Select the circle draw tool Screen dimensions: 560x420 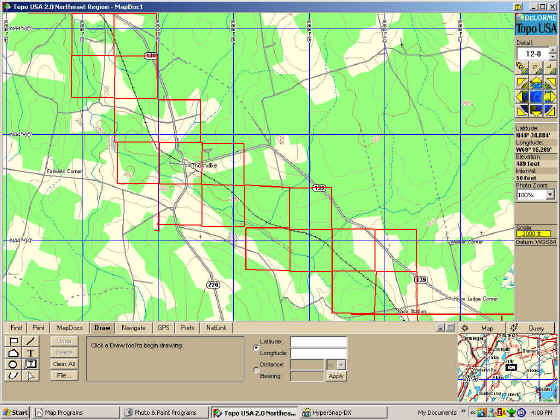(x=13, y=364)
